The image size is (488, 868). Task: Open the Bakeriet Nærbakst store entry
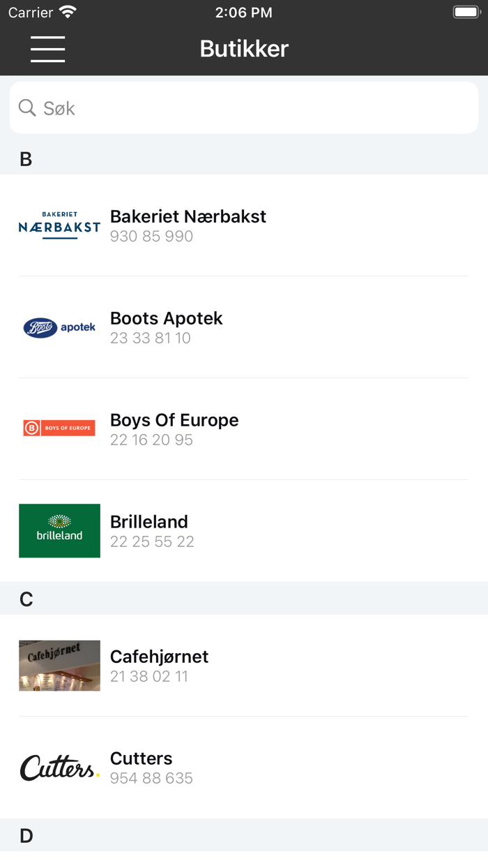(244, 226)
